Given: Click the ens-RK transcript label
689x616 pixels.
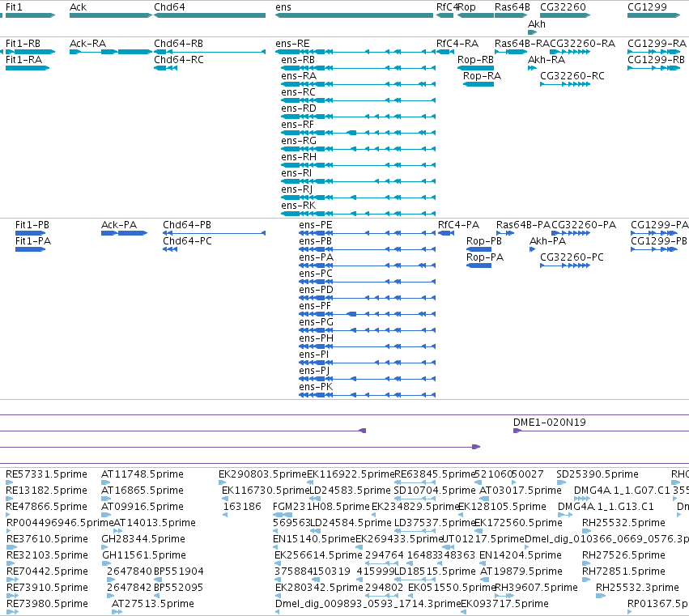Looking at the screenshot, I should [x=299, y=206].
